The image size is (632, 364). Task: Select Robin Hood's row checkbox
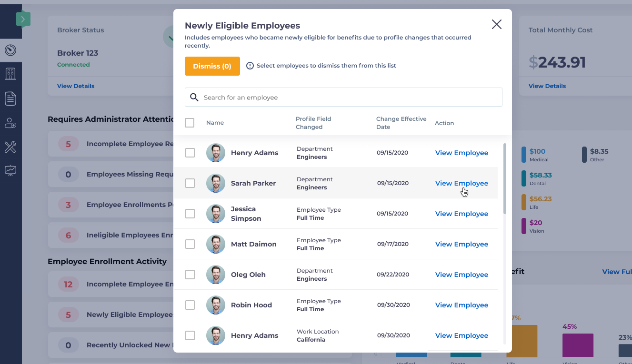click(x=190, y=305)
